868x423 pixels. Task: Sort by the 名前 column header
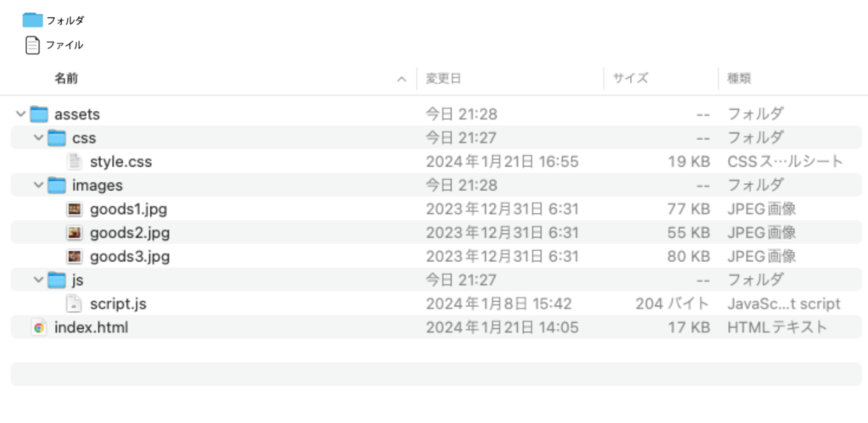[67, 78]
